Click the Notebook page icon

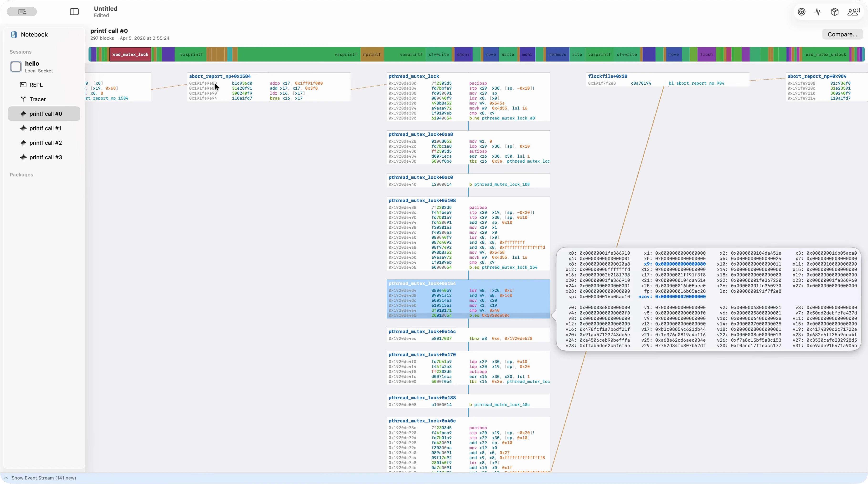click(x=14, y=34)
